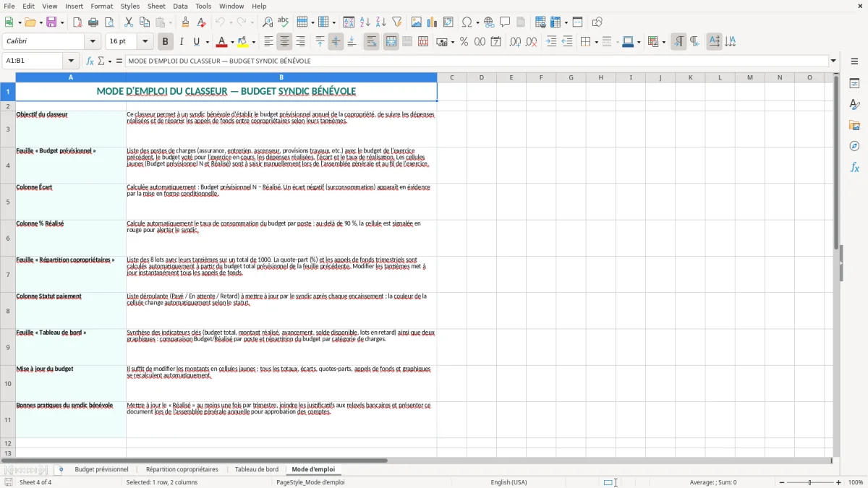The width and height of the screenshot is (868, 488).
Task: Export directly as PDF icon
Action: point(77,22)
